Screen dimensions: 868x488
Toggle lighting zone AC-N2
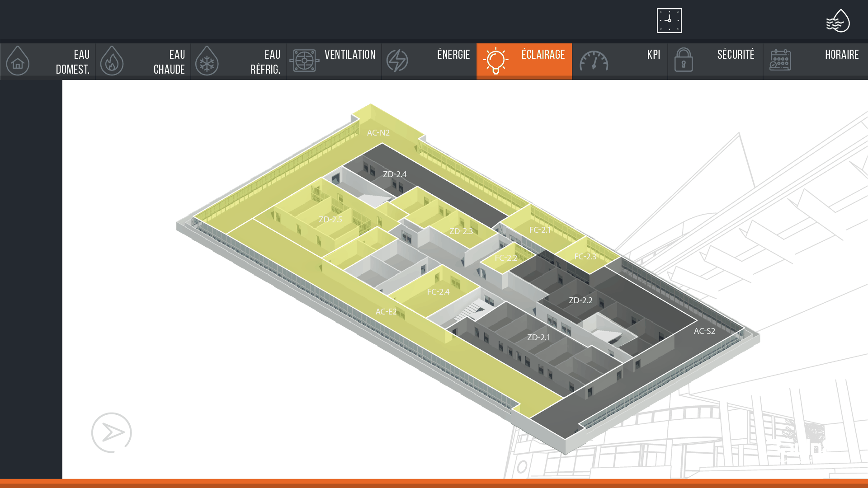click(x=378, y=133)
